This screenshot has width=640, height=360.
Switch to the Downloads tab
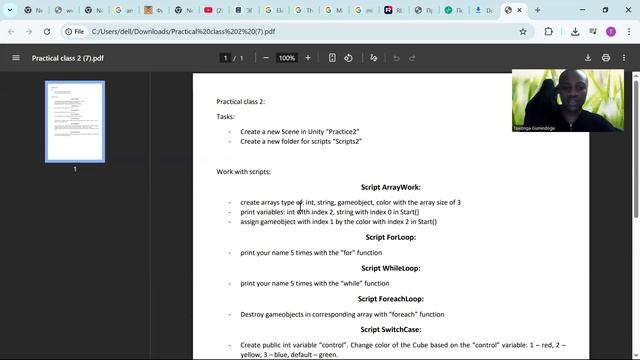pos(484,10)
